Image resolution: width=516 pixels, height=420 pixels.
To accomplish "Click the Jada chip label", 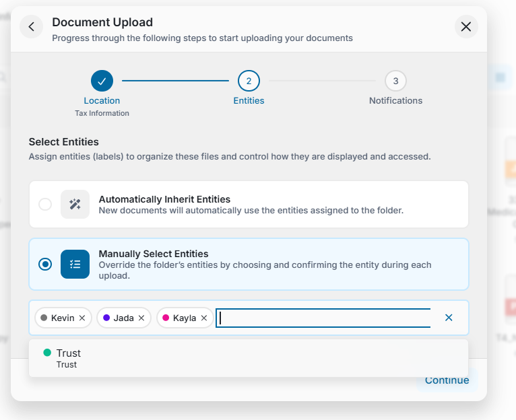I will pos(123,318).
